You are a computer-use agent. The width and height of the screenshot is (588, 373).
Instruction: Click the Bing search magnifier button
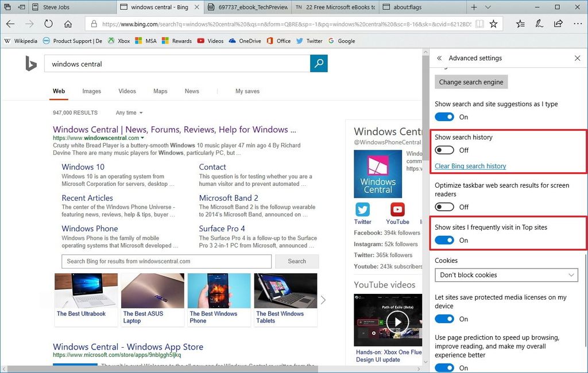319,63
